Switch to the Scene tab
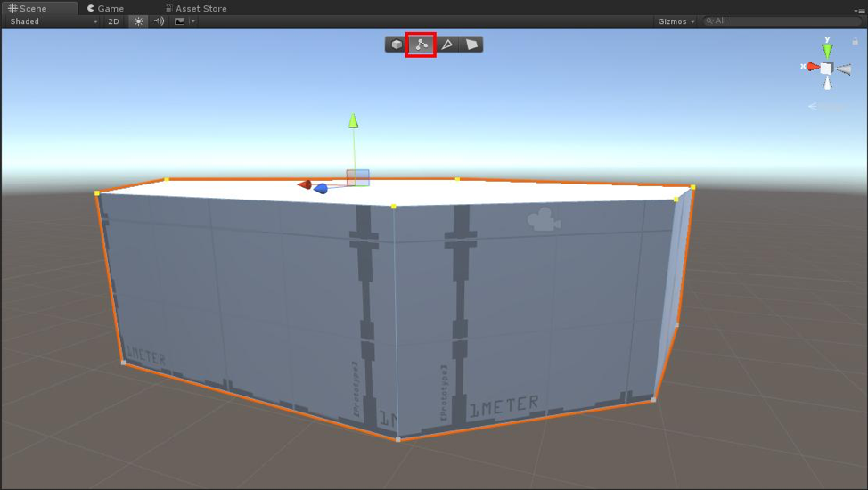Image resolution: width=868 pixels, height=490 pixels. pyautogui.click(x=38, y=8)
